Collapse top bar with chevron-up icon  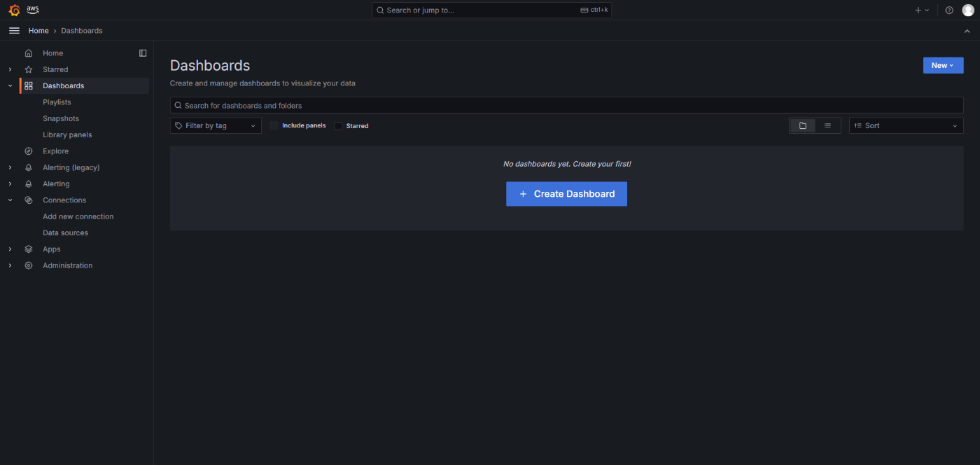point(967,31)
